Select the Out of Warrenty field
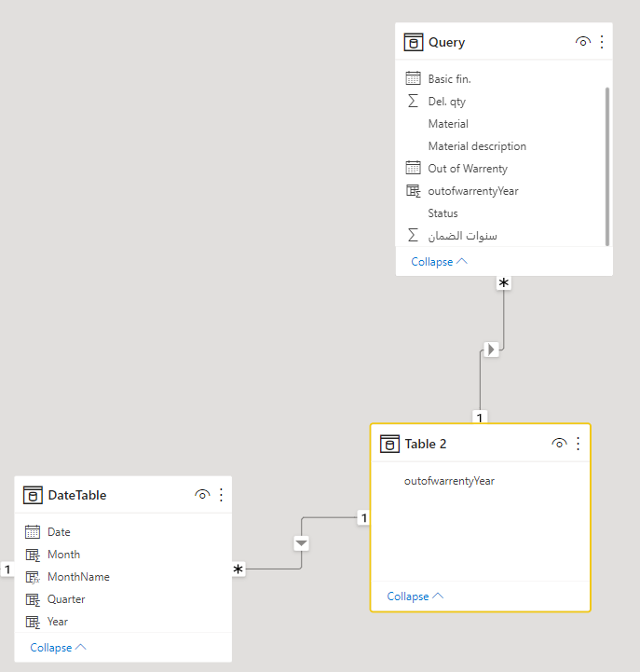Screen dimensions: 640x672 point(468,169)
